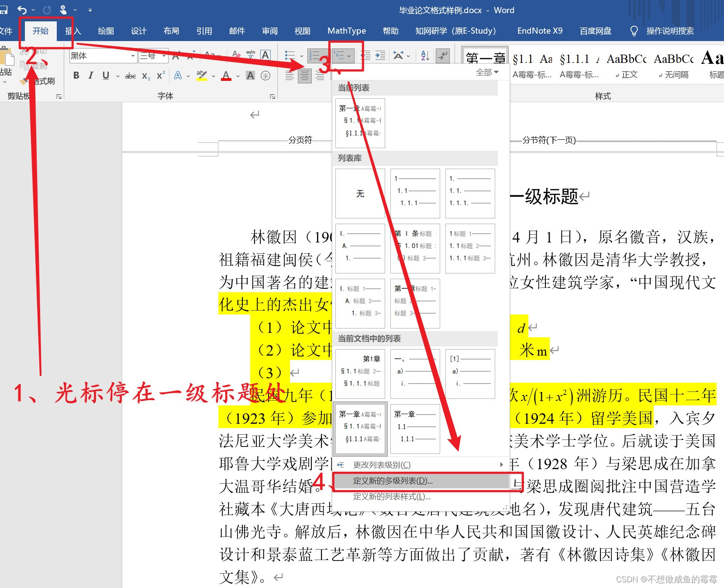Click the Format Painter (格式刷)

pyautogui.click(x=38, y=81)
